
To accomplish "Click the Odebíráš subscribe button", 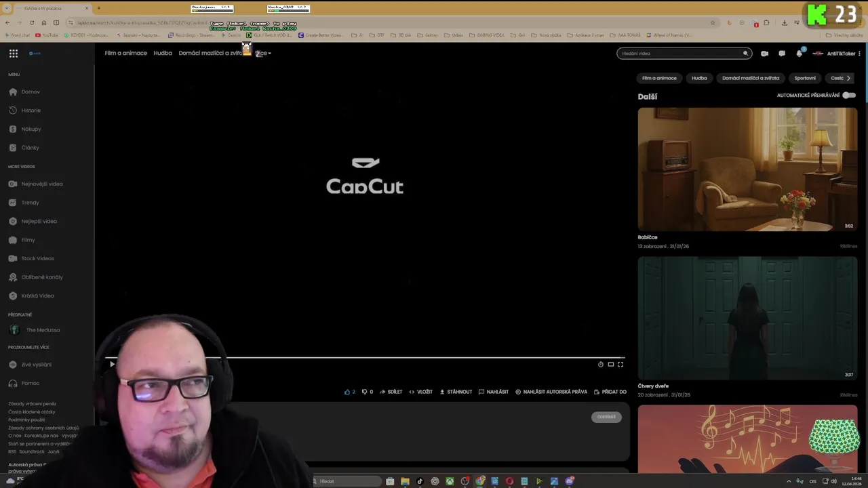I will click(606, 417).
